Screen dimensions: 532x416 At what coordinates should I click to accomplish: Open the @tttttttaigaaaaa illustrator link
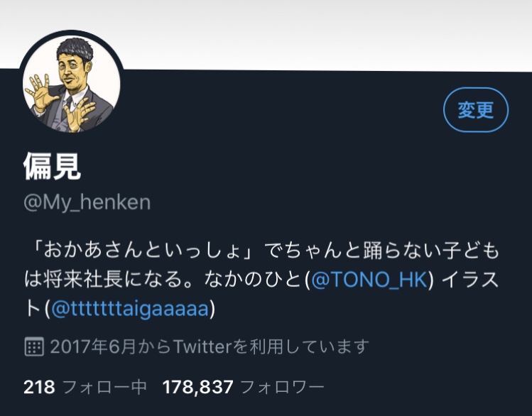(129, 309)
